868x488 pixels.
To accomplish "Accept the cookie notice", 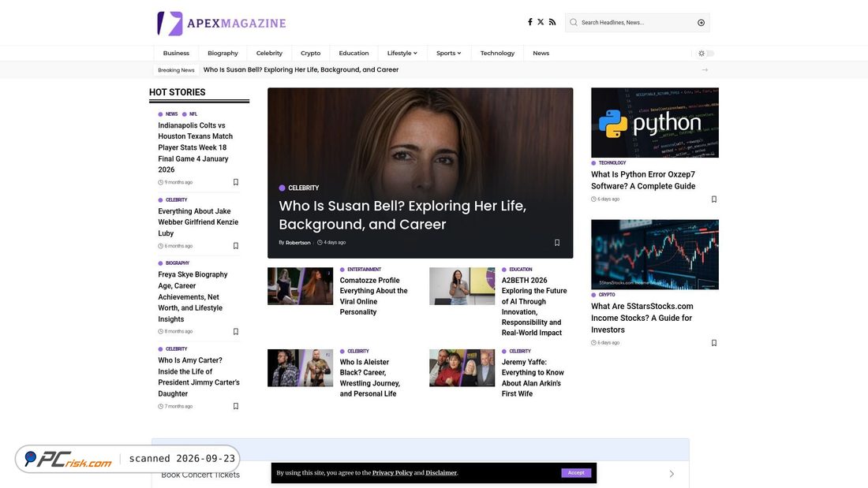I will coord(576,472).
